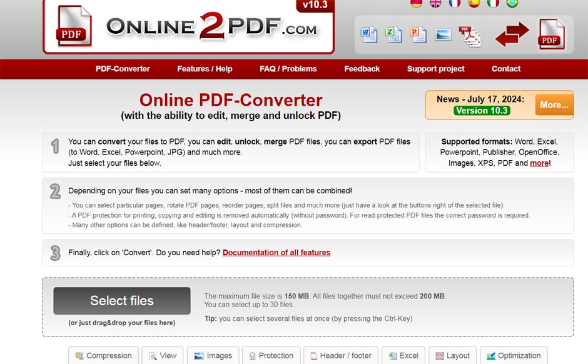Open the Compression options tab
Viewport: 588px width, 364px height.
103,355
